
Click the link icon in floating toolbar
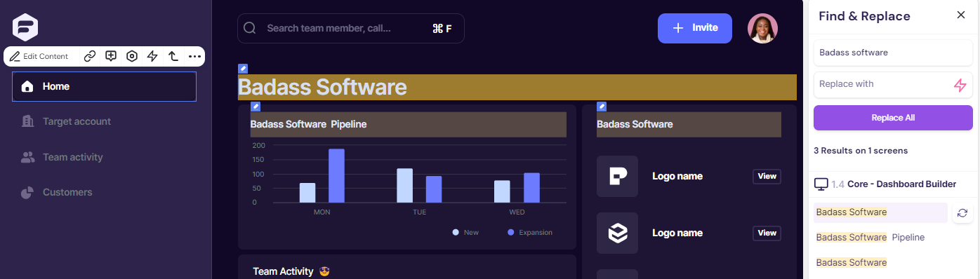[90, 56]
